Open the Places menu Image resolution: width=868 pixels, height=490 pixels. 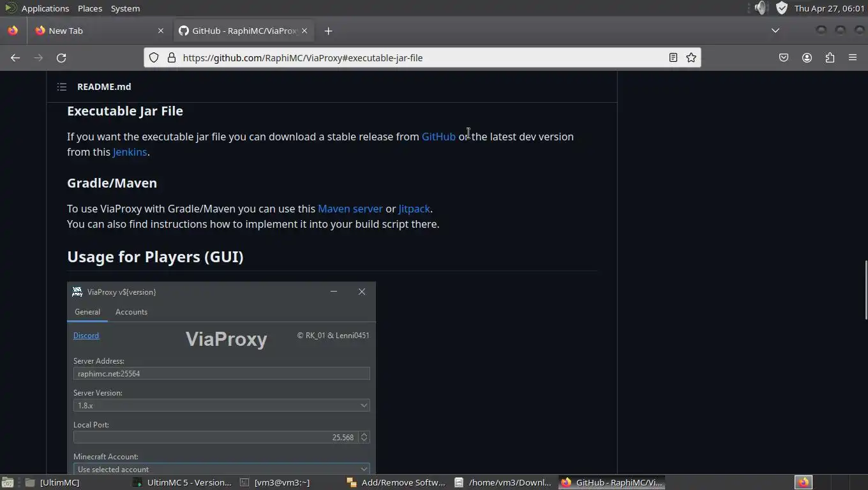(90, 8)
